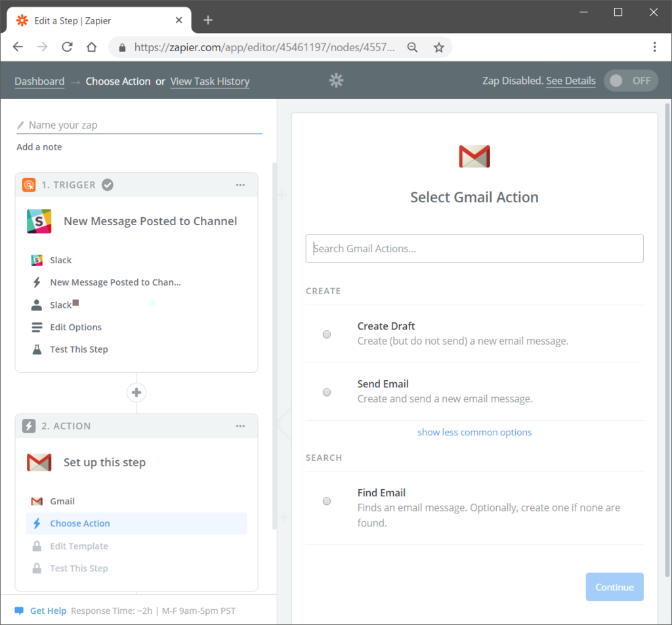672x625 pixels.
Task: Select the Find Email radio button
Action: [x=327, y=501]
